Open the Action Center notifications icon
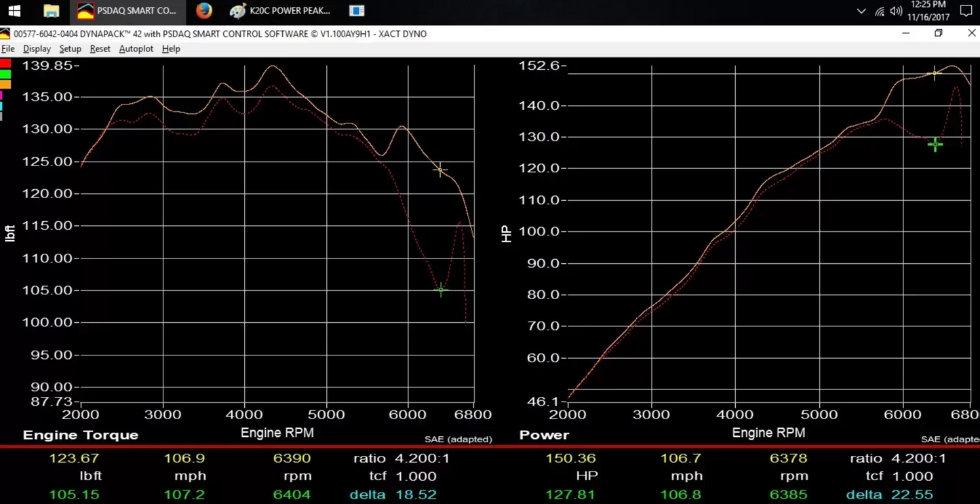This screenshot has height=504, width=980. [966, 11]
